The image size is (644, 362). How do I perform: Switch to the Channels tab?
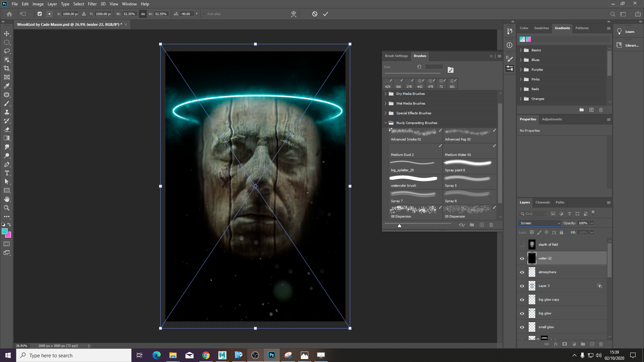pyautogui.click(x=542, y=202)
